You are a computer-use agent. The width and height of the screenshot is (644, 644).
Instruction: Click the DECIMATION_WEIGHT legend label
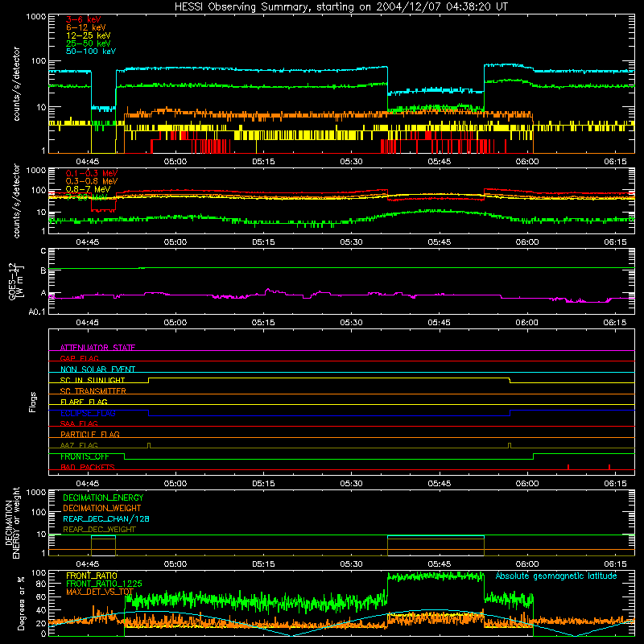click(102, 508)
